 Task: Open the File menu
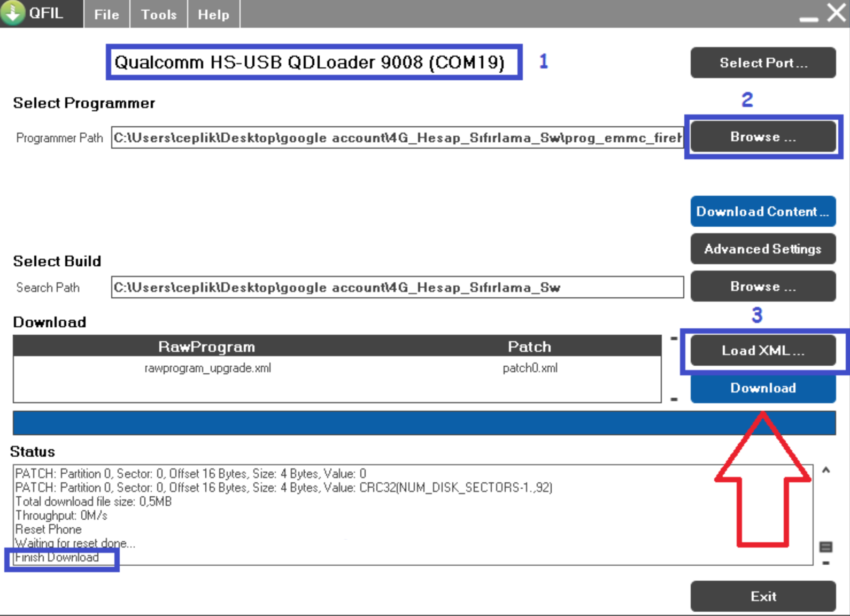106,14
